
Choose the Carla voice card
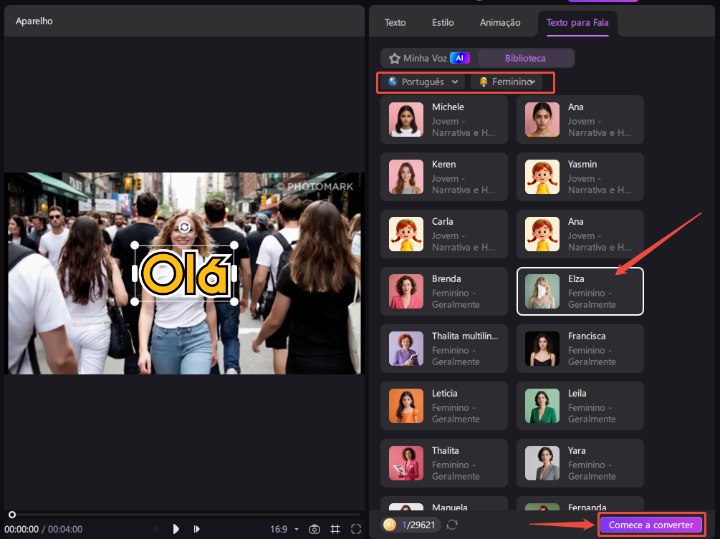(444, 234)
